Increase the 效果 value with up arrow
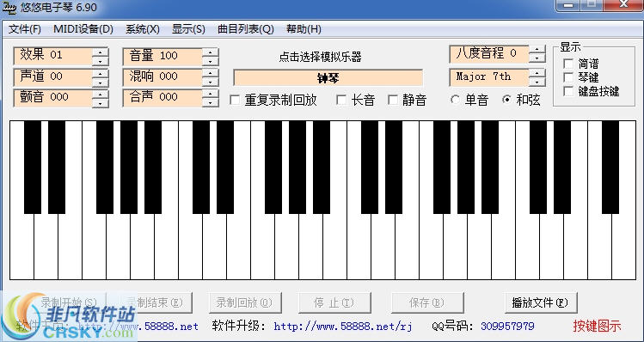This screenshot has width=644, height=342. click(x=101, y=52)
